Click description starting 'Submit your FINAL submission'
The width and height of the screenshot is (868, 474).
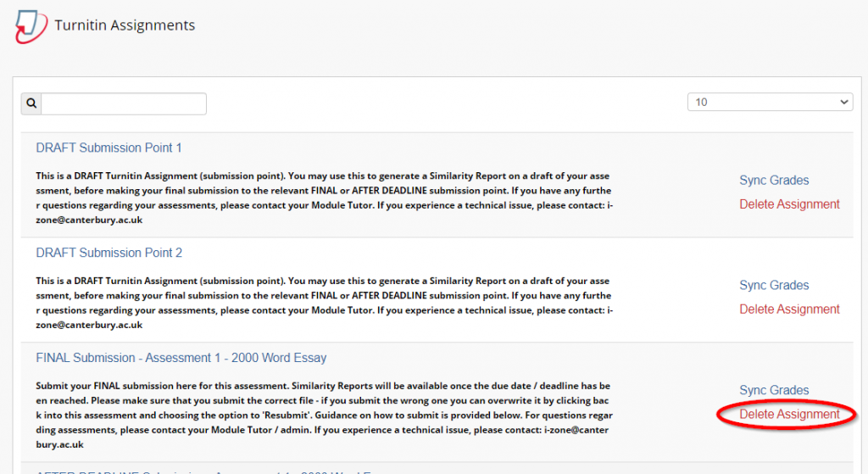click(x=325, y=415)
